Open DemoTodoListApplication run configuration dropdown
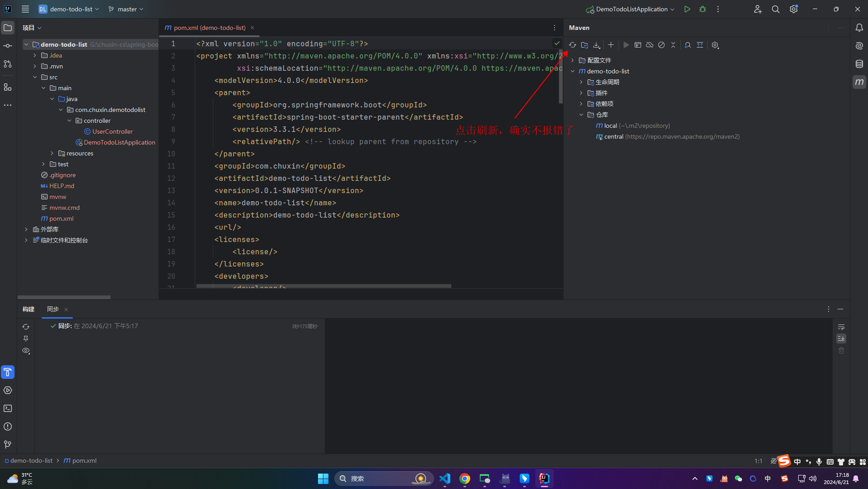The height and width of the screenshot is (489, 868). [x=630, y=9]
